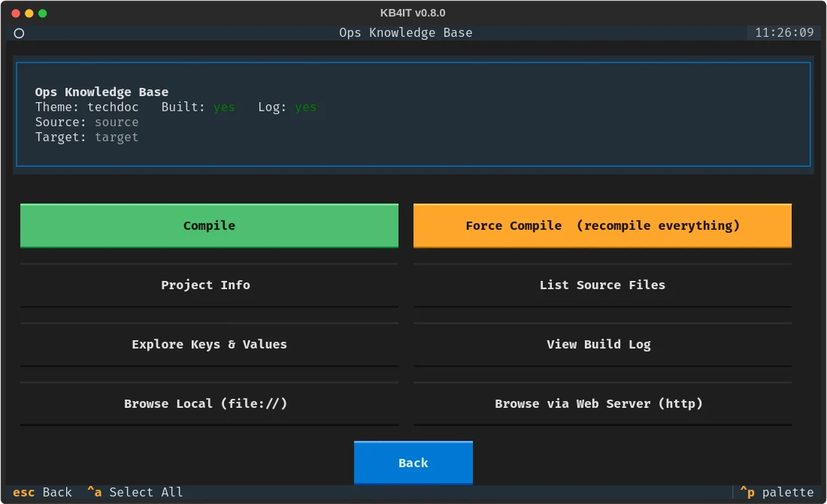Screen dimensions: 827x504
Task: Run Force Compile (recompile everything)
Action: pos(602,225)
